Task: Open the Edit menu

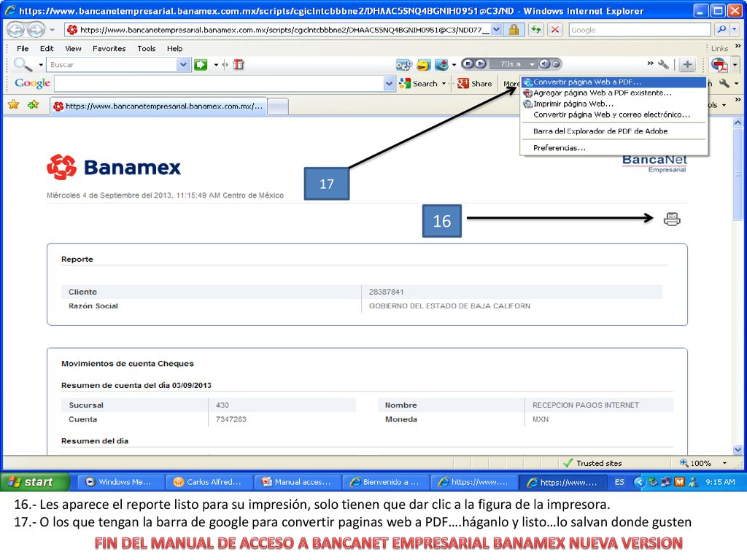Action: (47, 49)
